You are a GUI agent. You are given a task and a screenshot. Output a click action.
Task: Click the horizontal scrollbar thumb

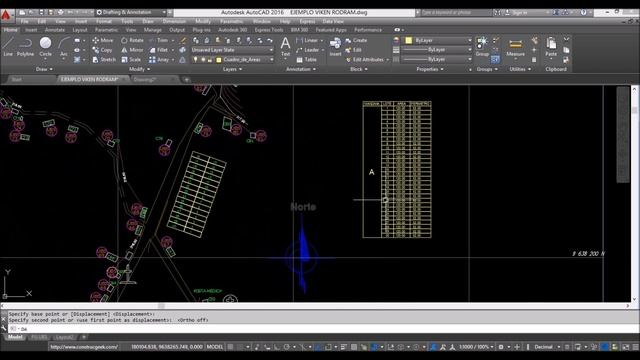[161, 306]
